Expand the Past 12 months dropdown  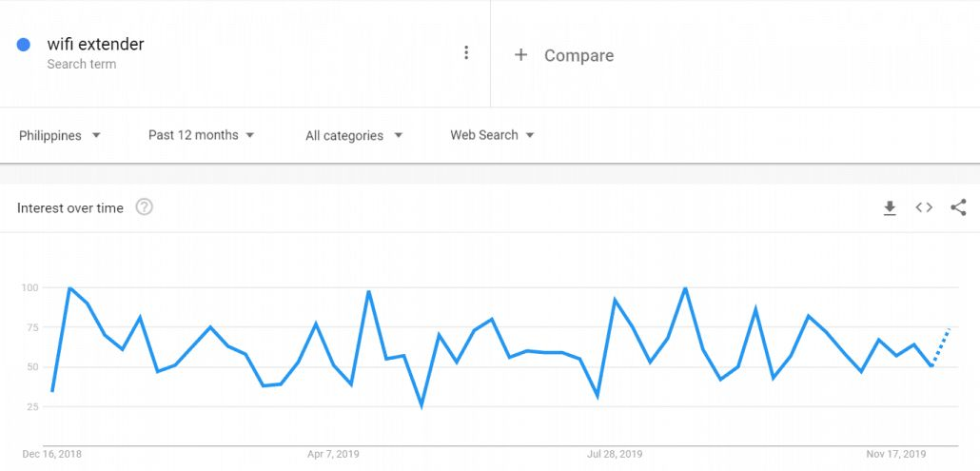[x=202, y=135]
